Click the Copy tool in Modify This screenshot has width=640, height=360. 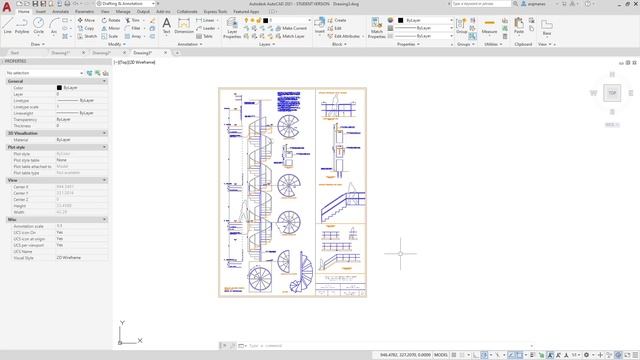pos(86,28)
